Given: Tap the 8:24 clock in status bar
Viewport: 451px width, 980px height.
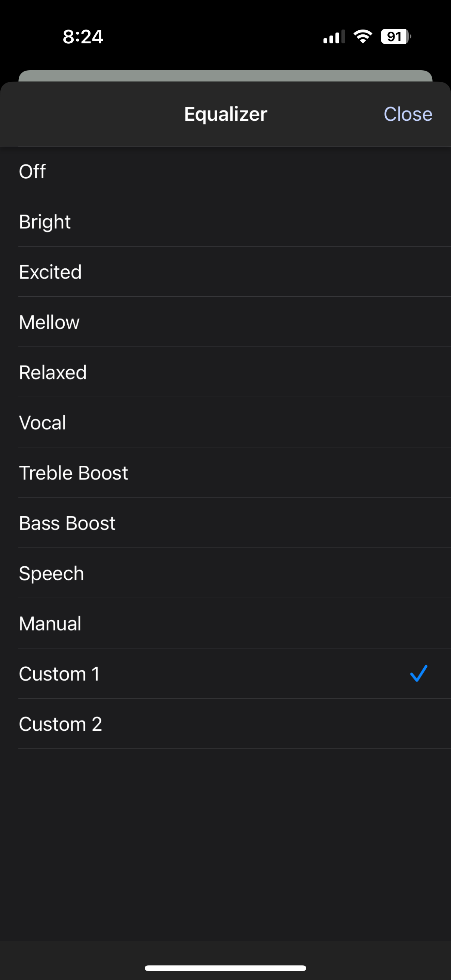Looking at the screenshot, I should tap(83, 37).
